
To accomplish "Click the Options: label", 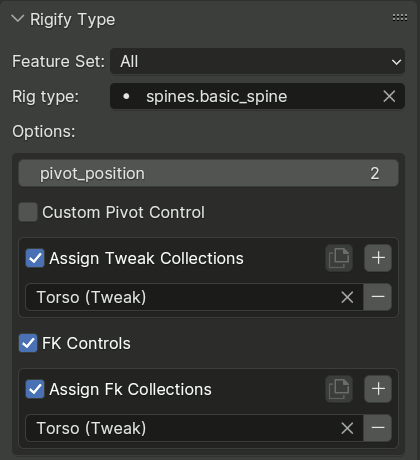I will click(x=44, y=132).
